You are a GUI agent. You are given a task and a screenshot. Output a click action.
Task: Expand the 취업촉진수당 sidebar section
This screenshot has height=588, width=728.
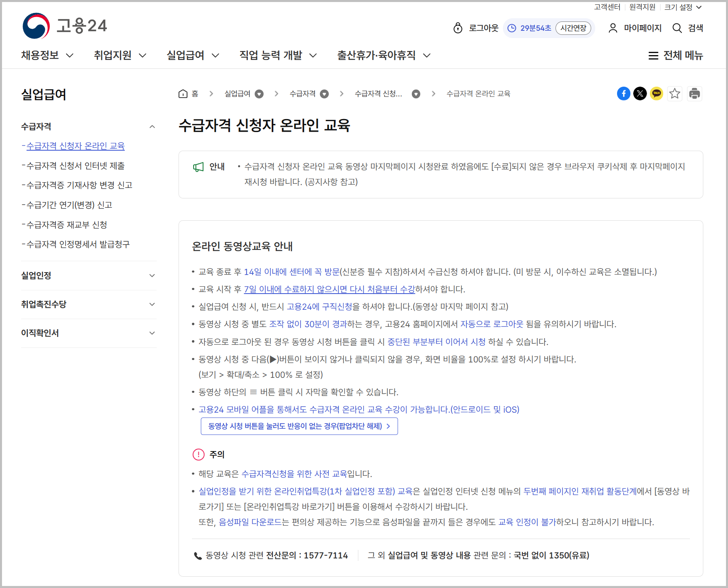point(152,305)
